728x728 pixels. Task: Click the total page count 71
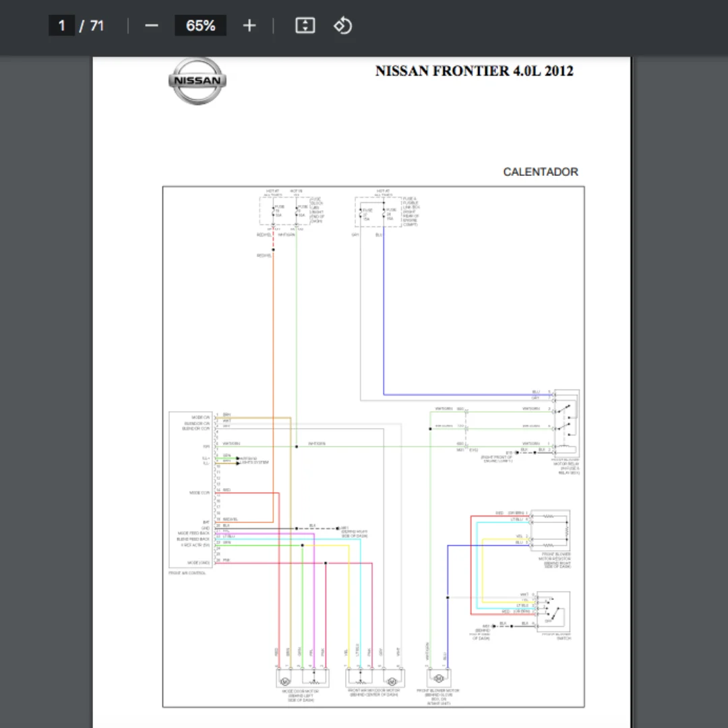[96, 26]
